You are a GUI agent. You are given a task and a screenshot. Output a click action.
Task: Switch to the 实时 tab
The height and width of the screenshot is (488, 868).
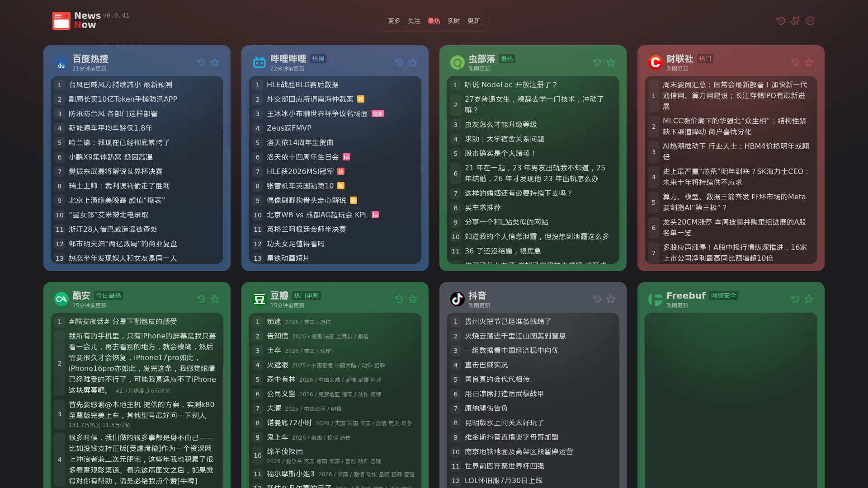[454, 21]
